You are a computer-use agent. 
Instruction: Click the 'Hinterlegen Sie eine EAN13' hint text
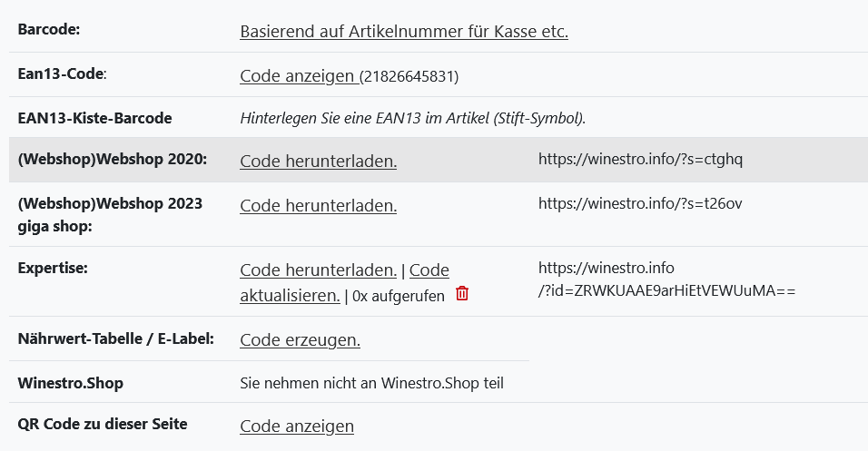(x=412, y=118)
